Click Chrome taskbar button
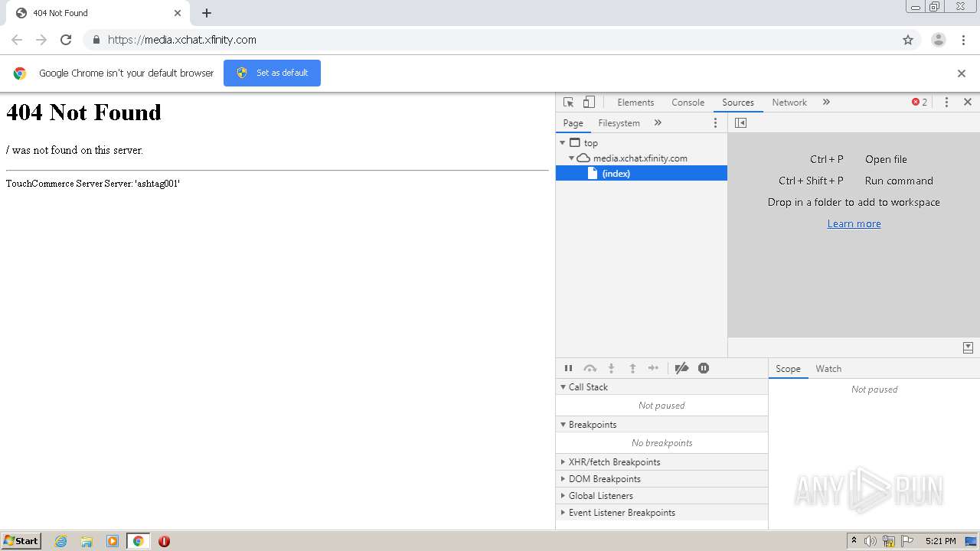980x551 pixels. [138, 541]
